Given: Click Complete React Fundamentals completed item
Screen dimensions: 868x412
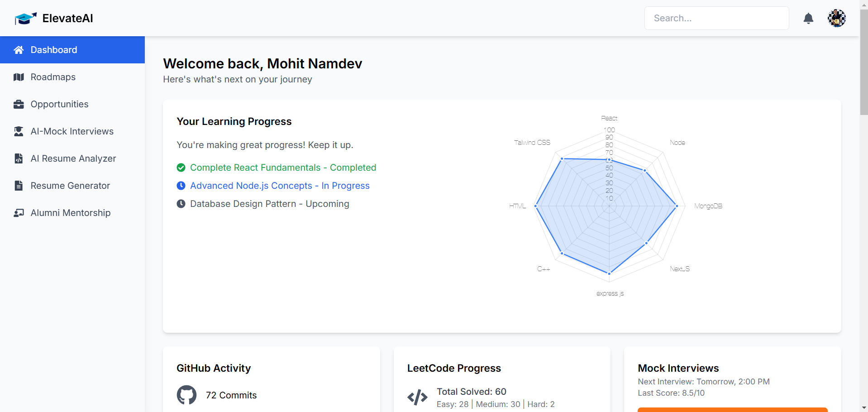Looking at the screenshot, I should (283, 168).
